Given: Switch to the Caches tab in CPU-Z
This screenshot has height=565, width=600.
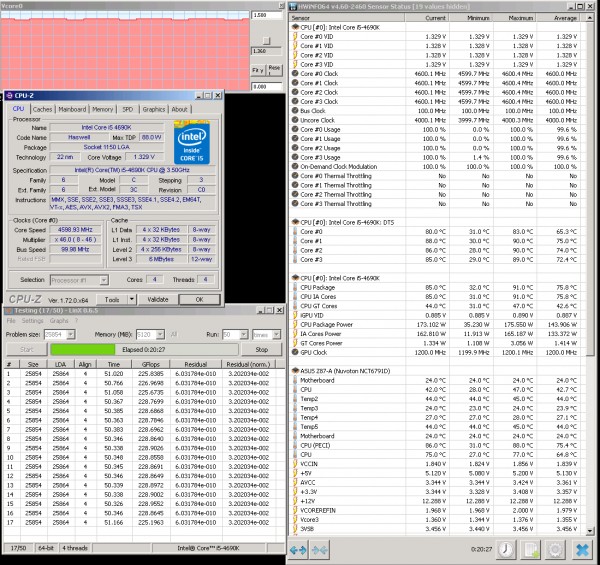Looking at the screenshot, I should click(x=42, y=109).
